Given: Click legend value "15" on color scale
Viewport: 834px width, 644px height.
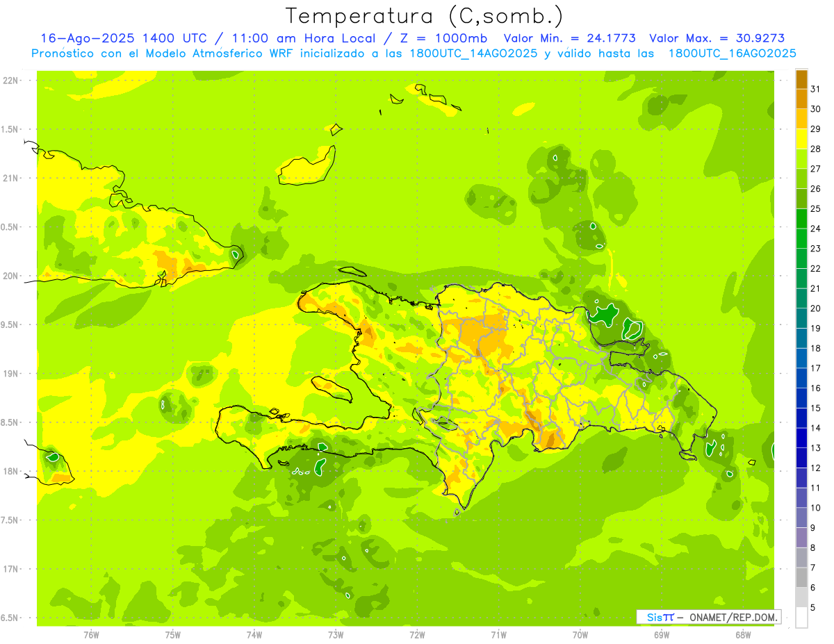Looking at the screenshot, I should click(816, 408).
